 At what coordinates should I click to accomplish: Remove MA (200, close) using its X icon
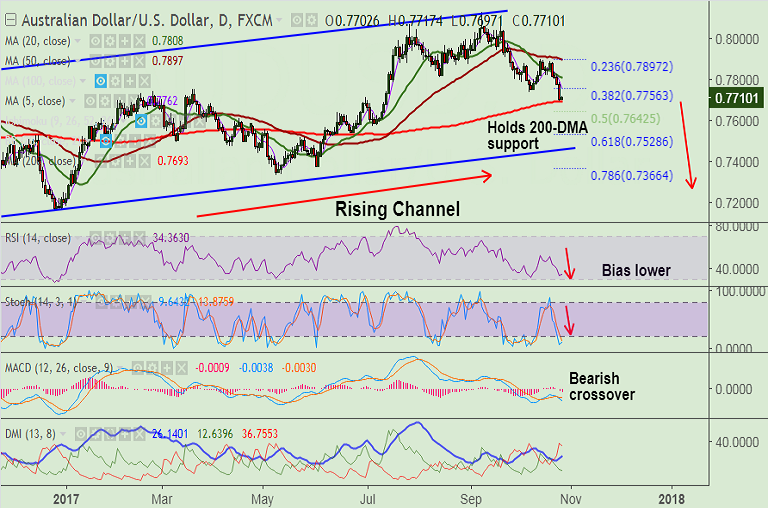click(x=144, y=161)
